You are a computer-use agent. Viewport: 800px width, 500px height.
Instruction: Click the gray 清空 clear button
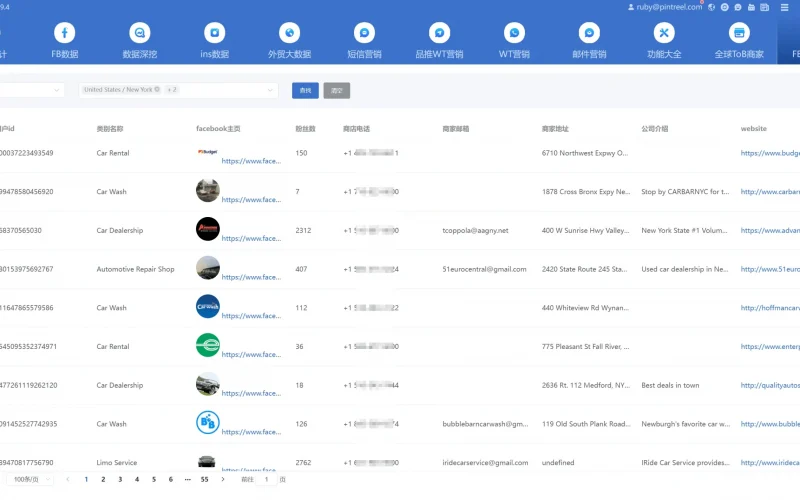click(337, 91)
